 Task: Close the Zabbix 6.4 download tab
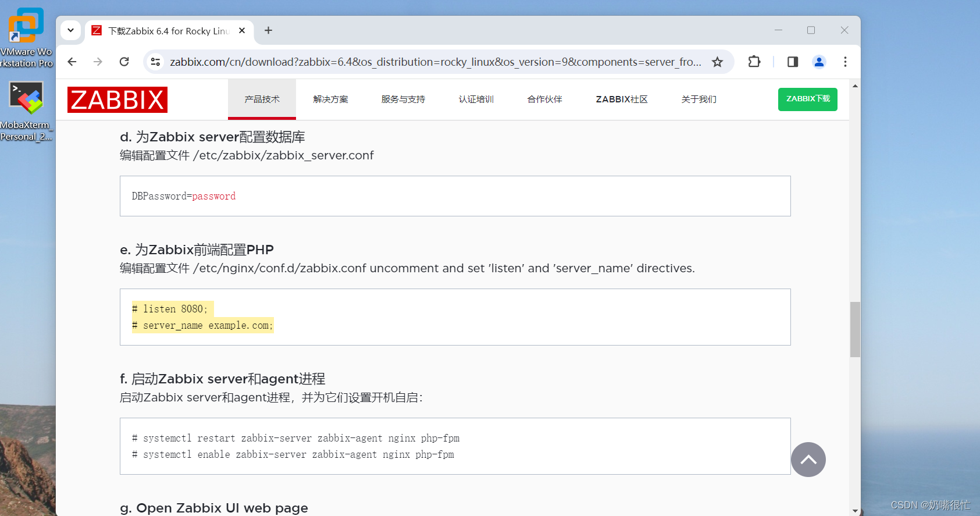pos(242,31)
